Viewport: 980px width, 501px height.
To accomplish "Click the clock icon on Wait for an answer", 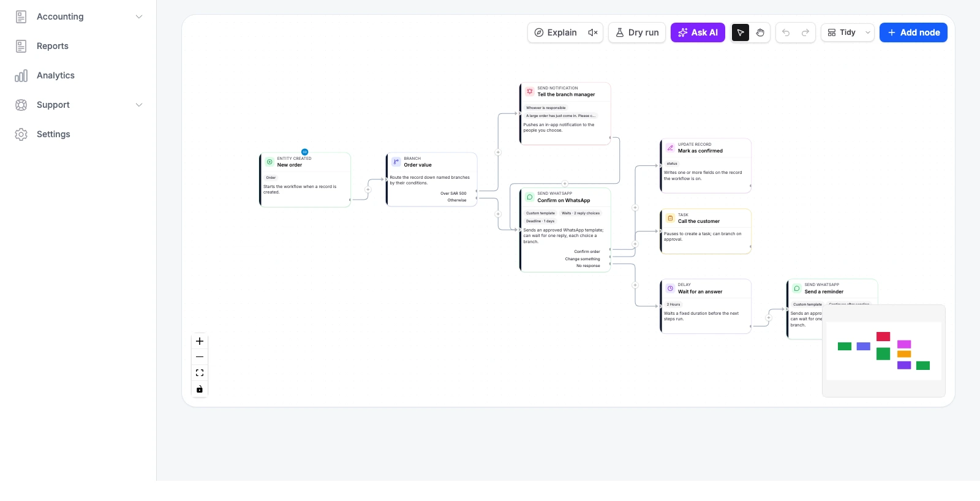I will (670, 288).
